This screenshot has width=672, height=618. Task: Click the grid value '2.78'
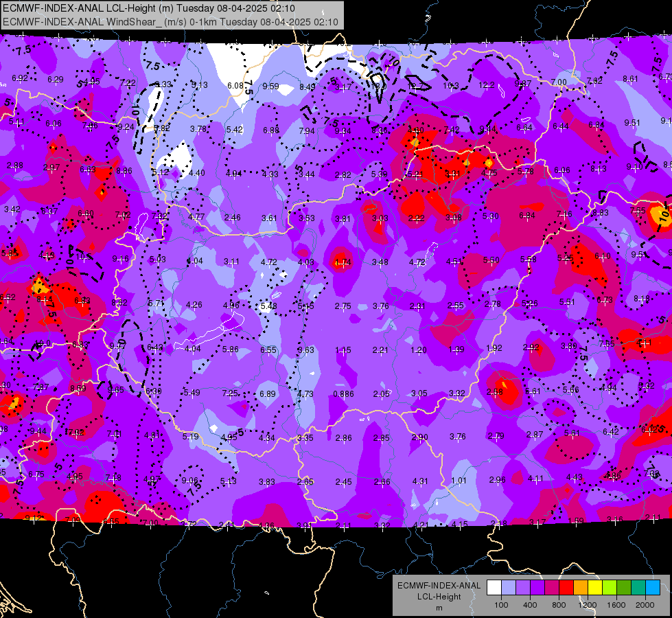(x=493, y=304)
